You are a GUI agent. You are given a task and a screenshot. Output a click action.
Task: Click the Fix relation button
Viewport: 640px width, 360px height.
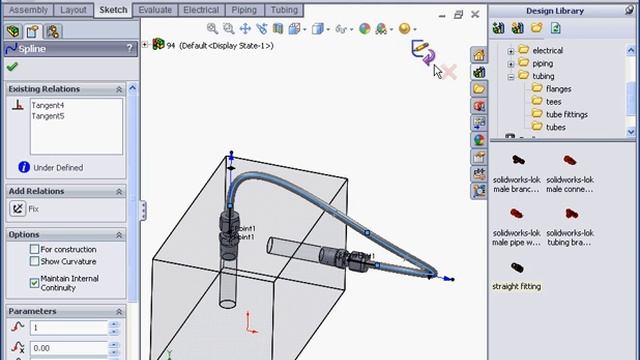18,209
